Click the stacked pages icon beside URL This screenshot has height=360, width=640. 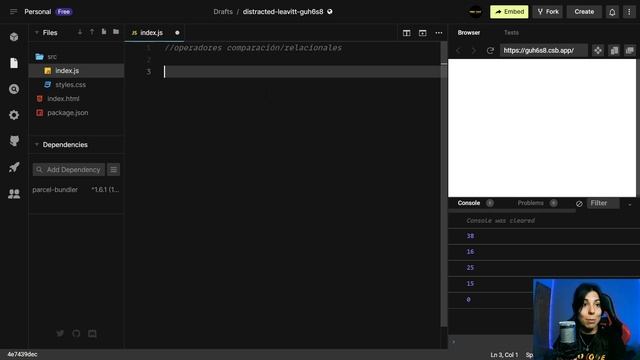click(x=614, y=51)
